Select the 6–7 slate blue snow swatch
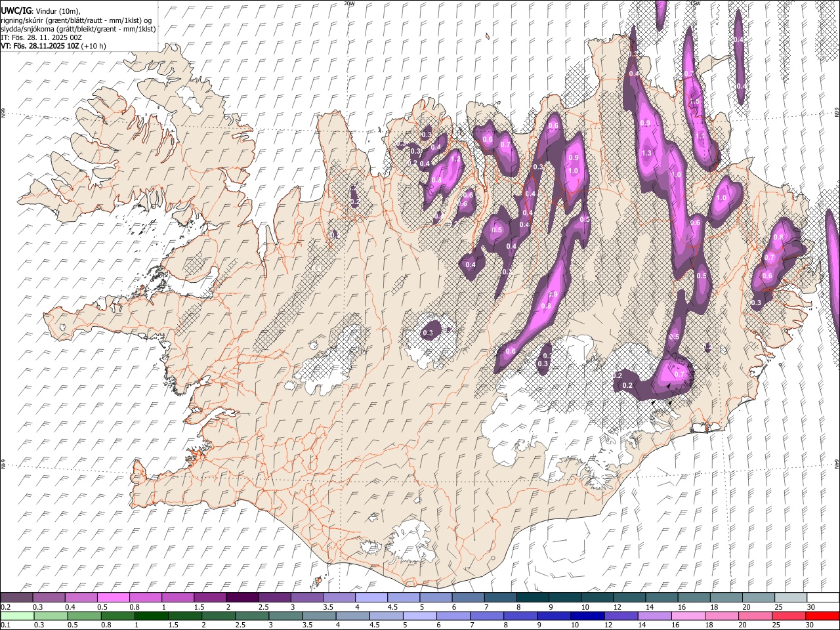Viewport: 840px width, 630px height. tap(468, 597)
